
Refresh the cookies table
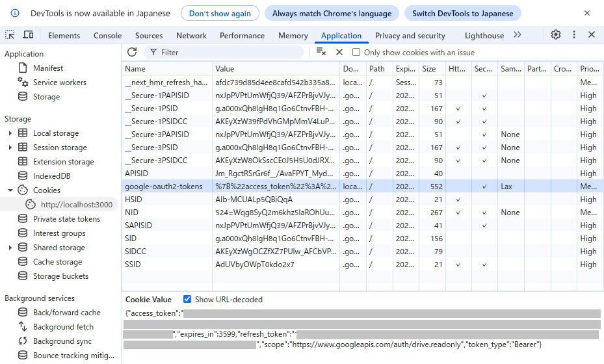[x=132, y=52]
